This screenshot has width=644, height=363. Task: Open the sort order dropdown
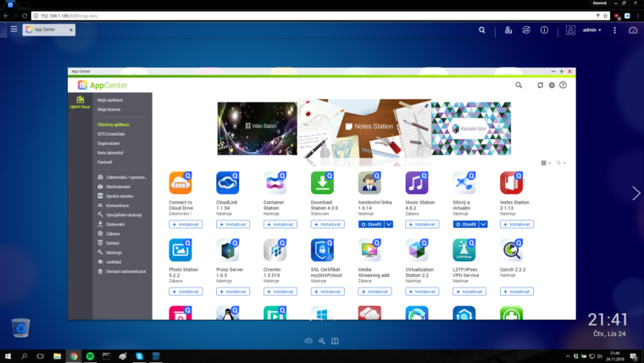(561, 163)
